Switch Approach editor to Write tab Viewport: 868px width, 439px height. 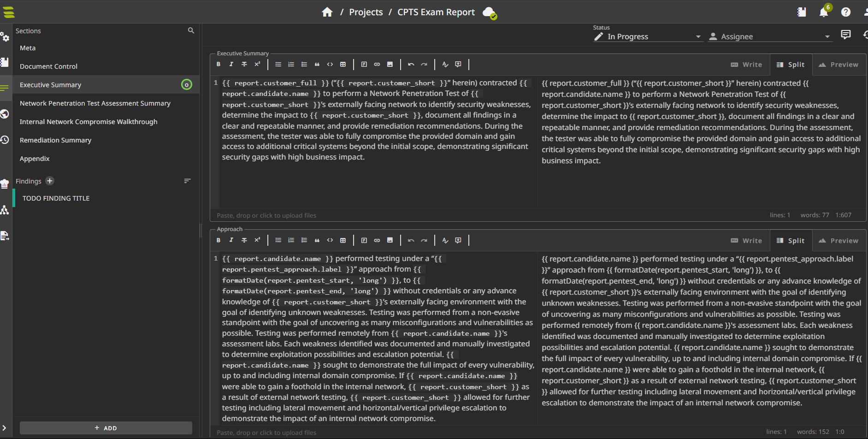(746, 241)
